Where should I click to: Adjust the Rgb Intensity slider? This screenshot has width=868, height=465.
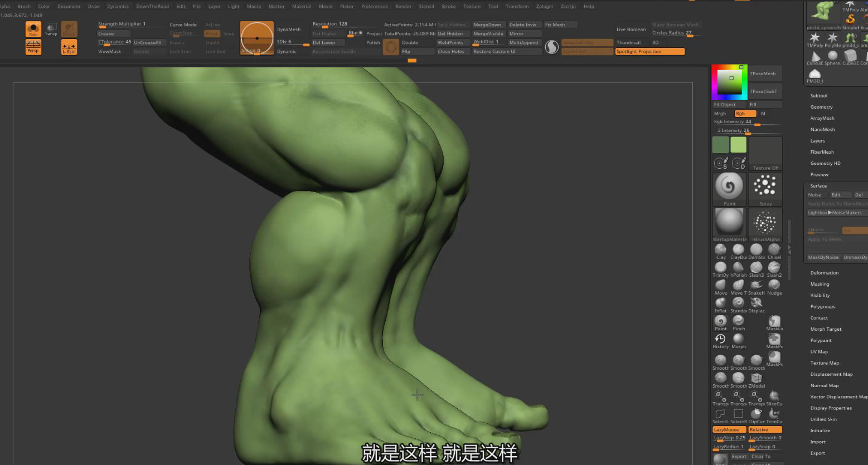pyautogui.click(x=747, y=122)
